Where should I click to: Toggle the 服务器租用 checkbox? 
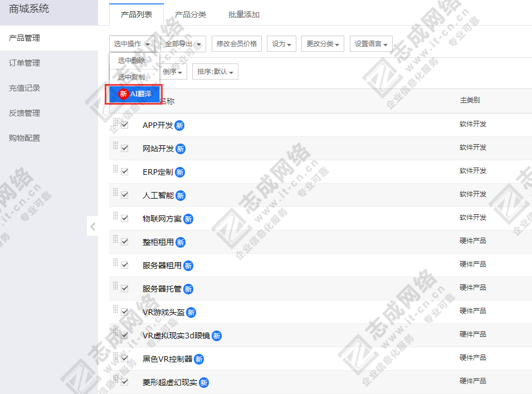(x=125, y=265)
